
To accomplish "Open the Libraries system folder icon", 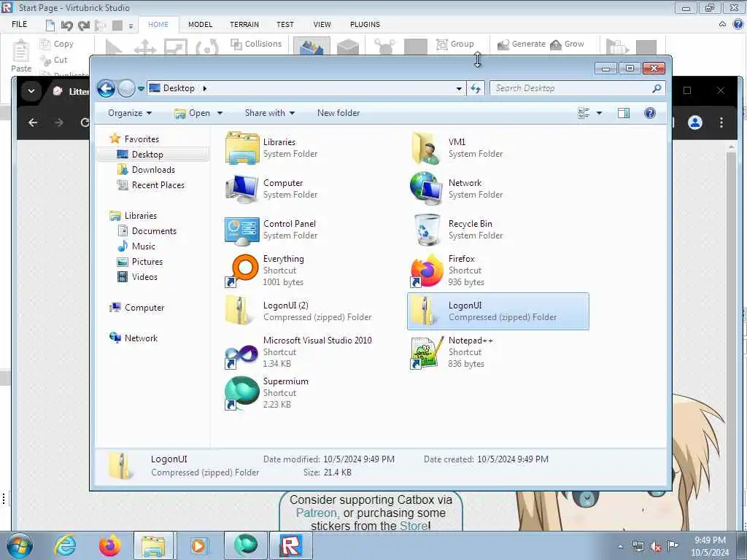I will [x=242, y=148].
